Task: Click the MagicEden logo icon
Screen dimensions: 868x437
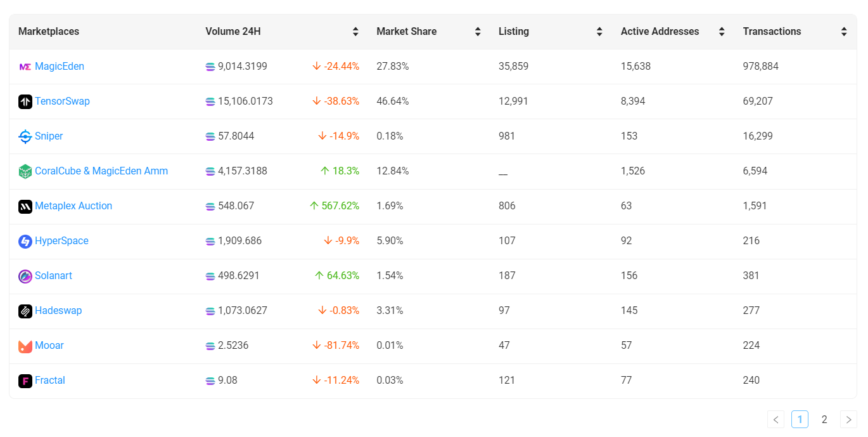Action: [25, 67]
